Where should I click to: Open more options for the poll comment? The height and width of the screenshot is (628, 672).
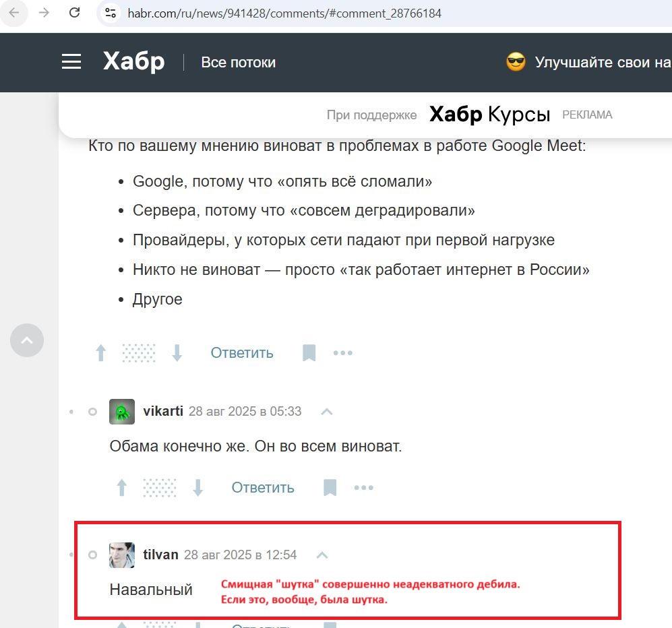tap(343, 353)
